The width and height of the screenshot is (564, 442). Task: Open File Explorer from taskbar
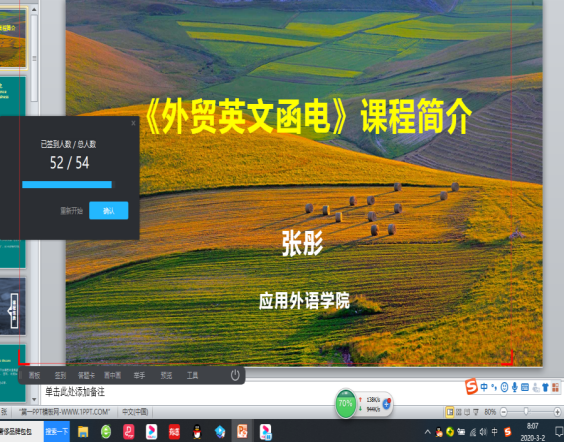83,432
